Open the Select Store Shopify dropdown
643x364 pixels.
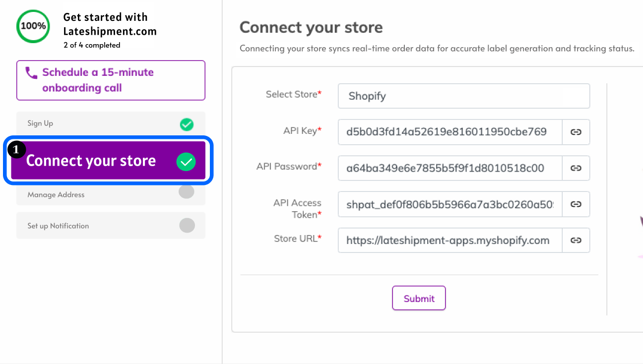463,96
